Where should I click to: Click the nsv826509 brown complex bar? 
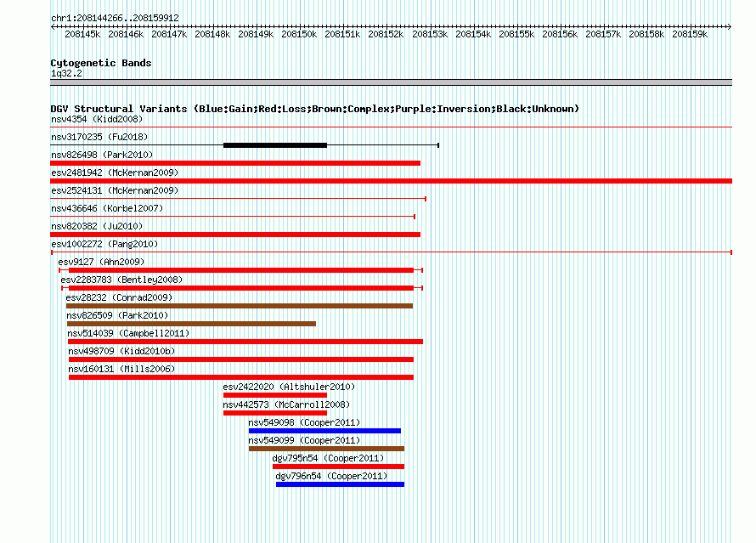point(191,324)
